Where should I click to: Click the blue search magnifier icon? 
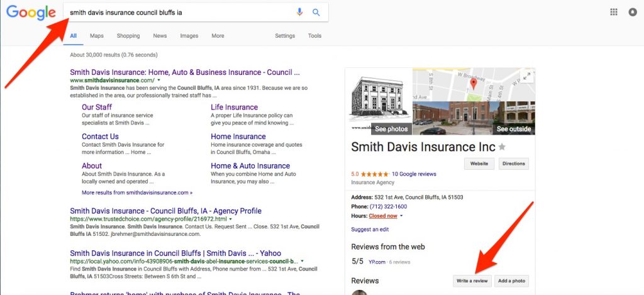316,12
